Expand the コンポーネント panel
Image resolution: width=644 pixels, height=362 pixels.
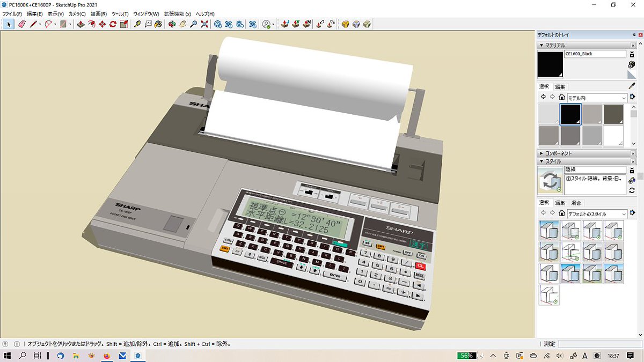541,153
